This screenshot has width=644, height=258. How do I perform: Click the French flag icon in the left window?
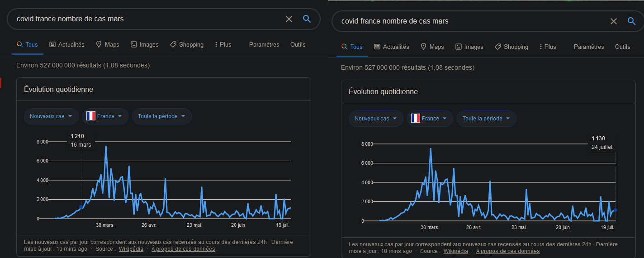point(90,116)
